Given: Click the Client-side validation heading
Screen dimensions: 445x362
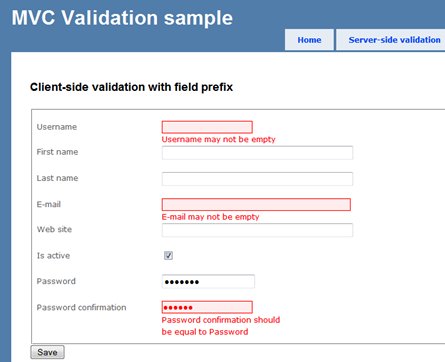Looking at the screenshot, I should (x=131, y=87).
